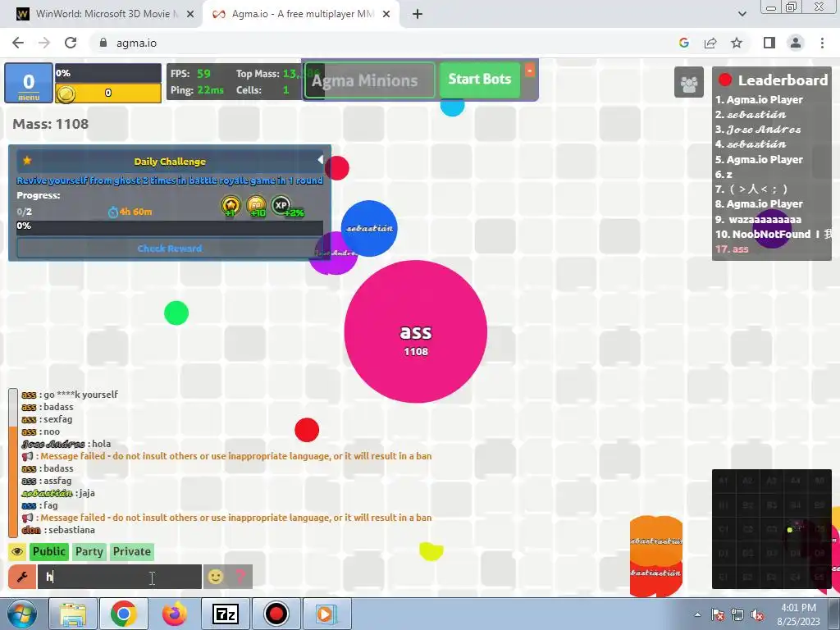Click chat message 'sebastiana'
840x630 pixels.
pos(72,530)
